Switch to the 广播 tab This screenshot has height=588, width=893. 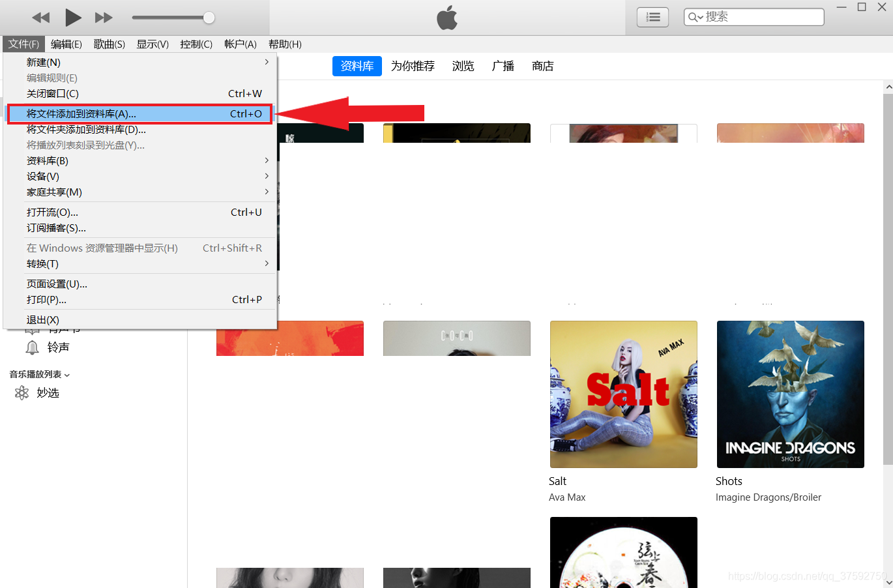tap(503, 66)
